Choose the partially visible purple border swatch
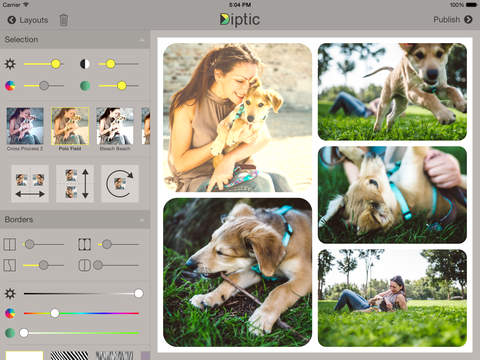The width and height of the screenshot is (480, 360). [x=146, y=355]
